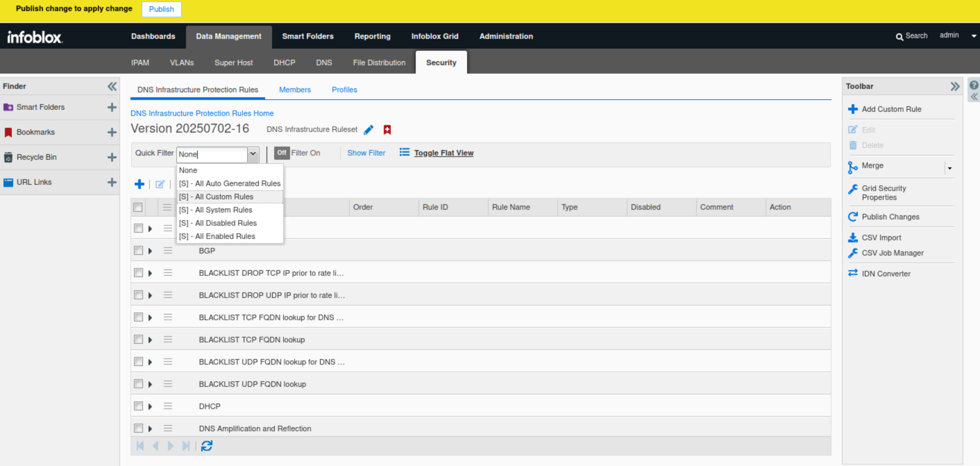
Task: Check the DHCP row checkbox
Action: click(138, 406)
